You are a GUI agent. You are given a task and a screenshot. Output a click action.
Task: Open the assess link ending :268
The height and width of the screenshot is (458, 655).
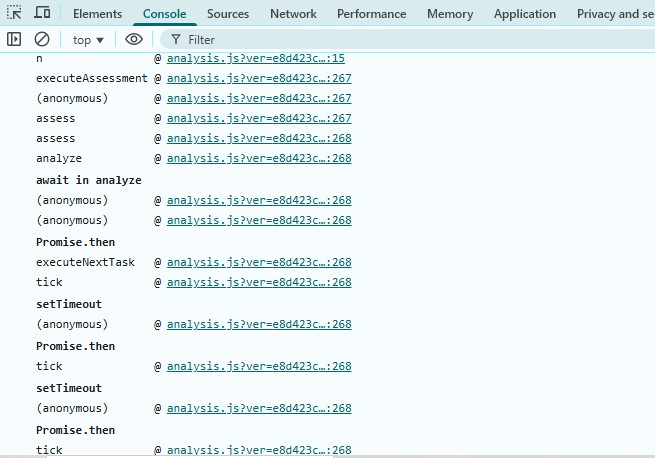click(259, 138)
